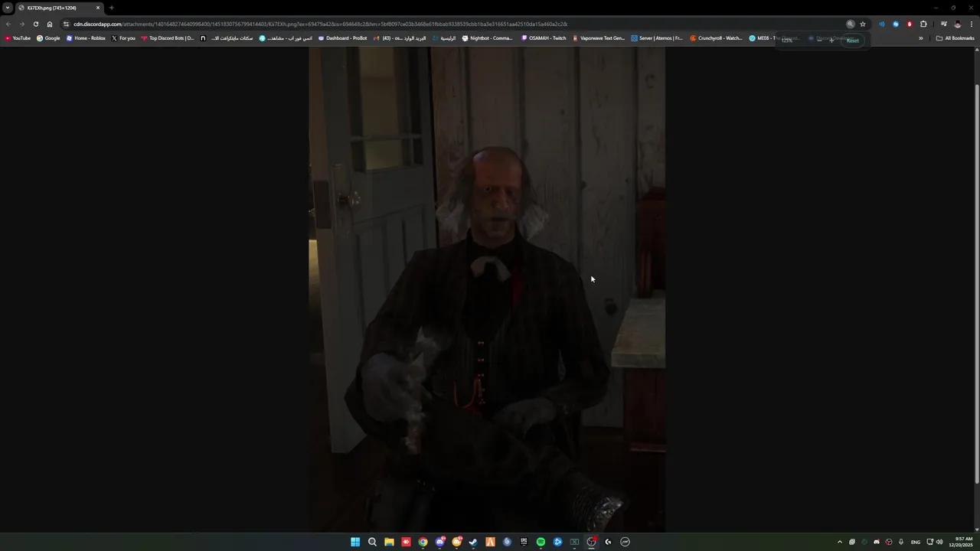Screen dimensions: 980x551
Task: Open the Home - Roblox bookmark
Action: (x=86, y=38)
